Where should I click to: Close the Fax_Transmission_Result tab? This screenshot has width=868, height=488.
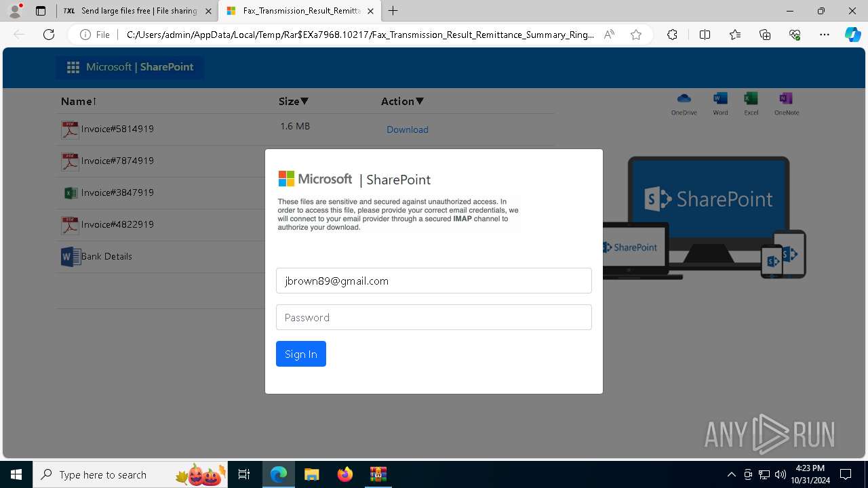[x=372, y=11]
